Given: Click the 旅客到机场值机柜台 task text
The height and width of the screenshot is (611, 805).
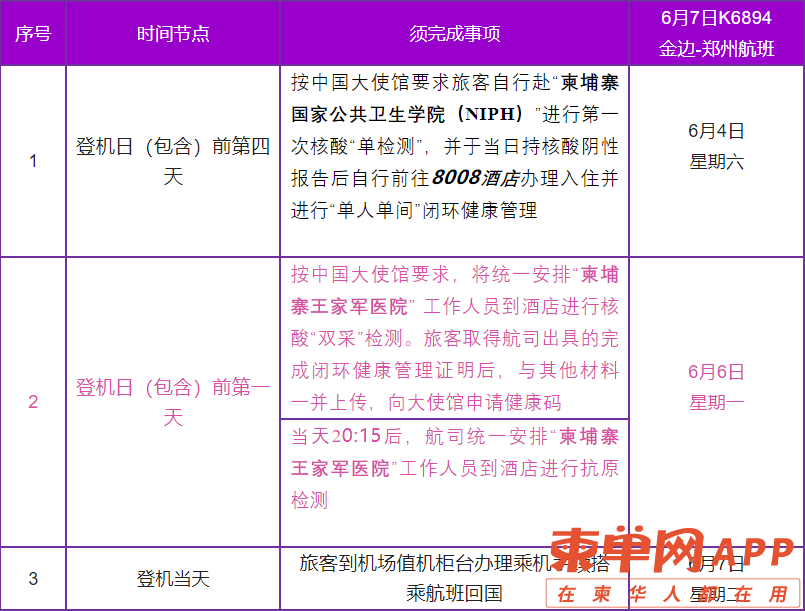Looking at the screenshot, I should (454, 579).
